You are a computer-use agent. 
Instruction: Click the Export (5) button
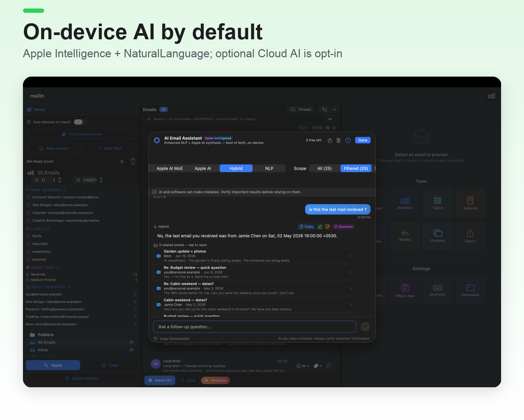160,380
